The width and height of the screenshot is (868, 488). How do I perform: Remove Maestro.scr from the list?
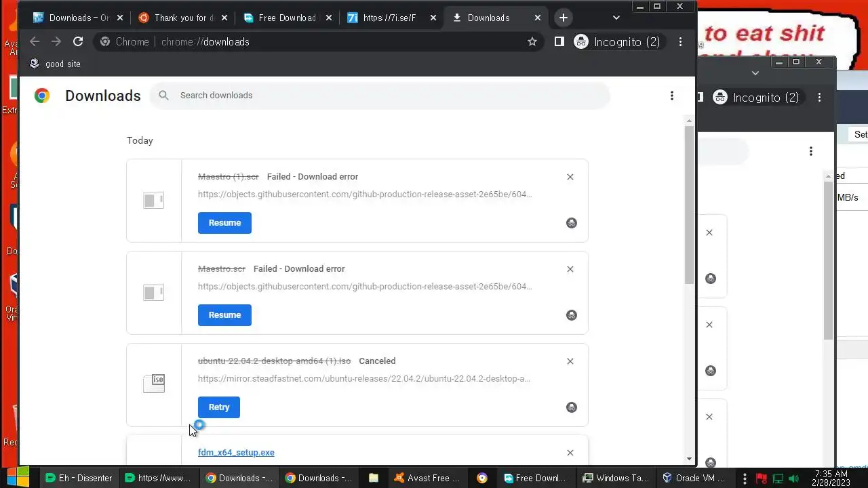pos(570,269)
